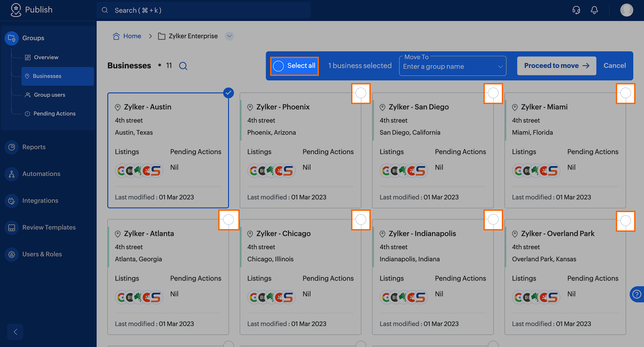Click the green listing icon on Zylker - Overland Park

[x=535, y=297]
